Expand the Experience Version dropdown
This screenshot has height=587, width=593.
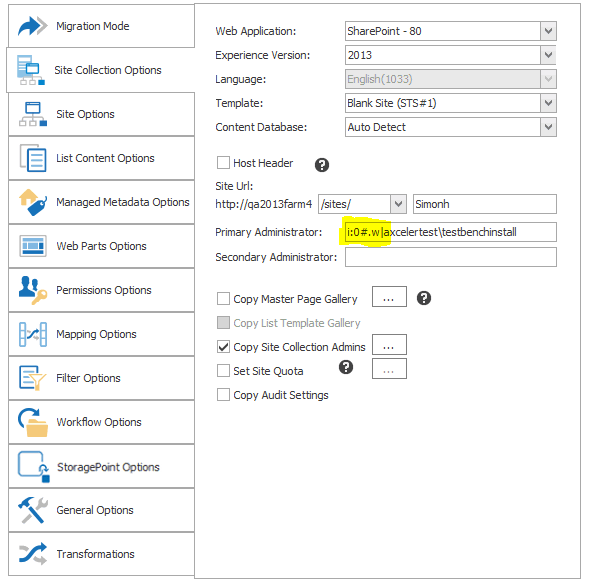548,55
